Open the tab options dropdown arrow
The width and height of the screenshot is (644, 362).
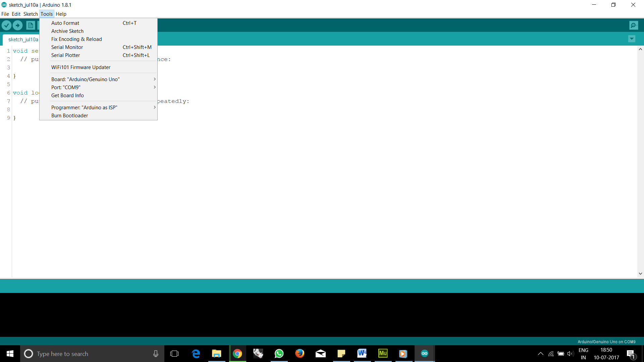pos(632,39)
